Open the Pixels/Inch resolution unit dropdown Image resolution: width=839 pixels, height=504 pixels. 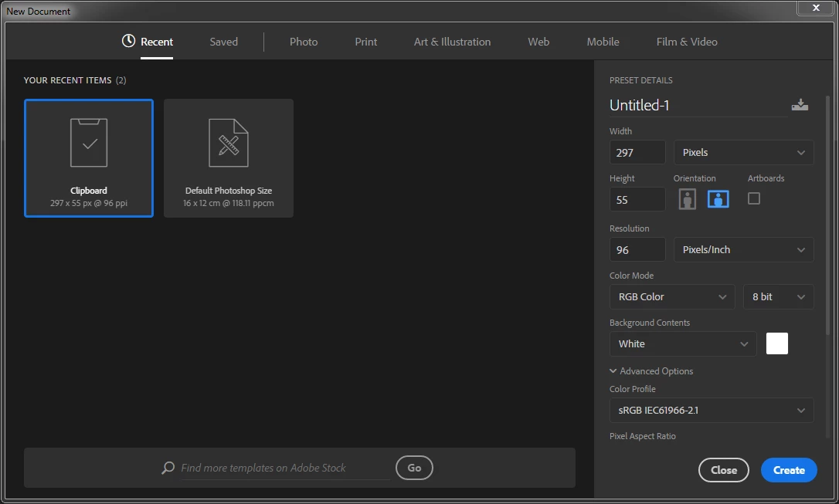(x=743, y=249)
